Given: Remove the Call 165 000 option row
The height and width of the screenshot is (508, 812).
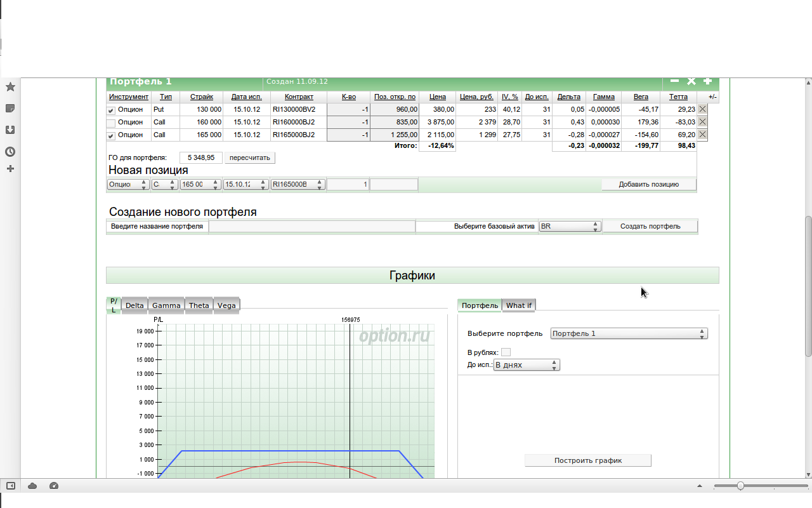Looking at the screenshot, I should (702, 135).
